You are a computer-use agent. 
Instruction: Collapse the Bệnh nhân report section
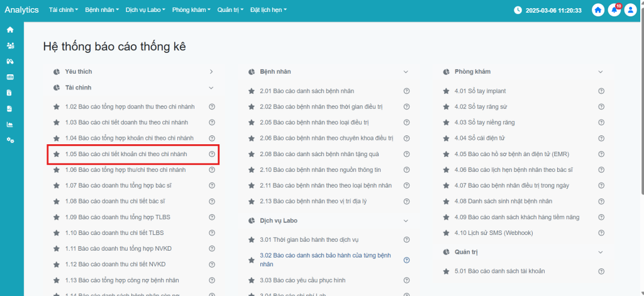(406, 72)
